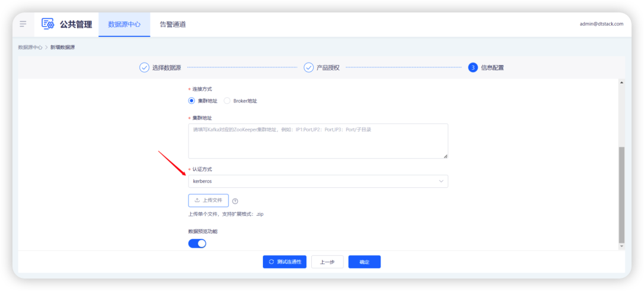Image resolution: width=644 pixels, height=291 pixels.
Task: Switch to the 数据源中心 tab
Action: pyautogui.click(x=124, y=24)
